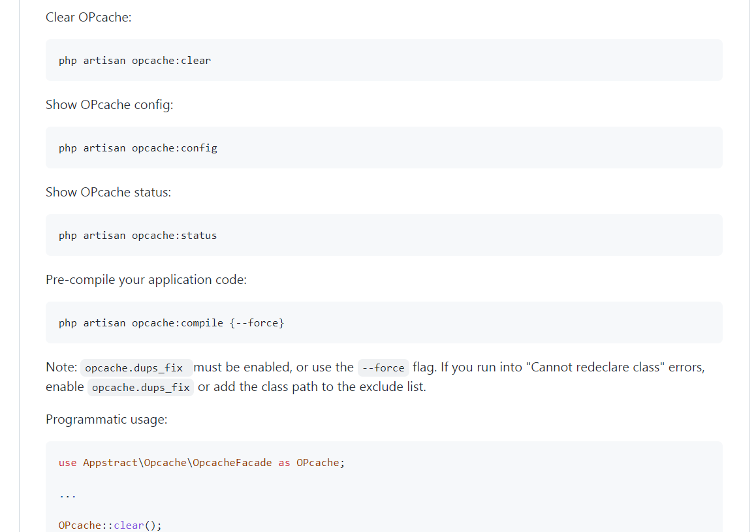Click the word "Note:" in the paragraph
This screenshot has height=532, width=756.
[x=61, y=367]
